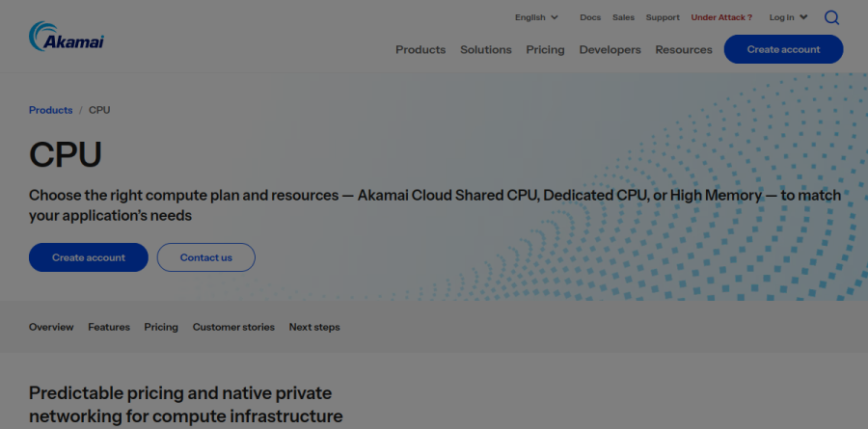
Task: Open the Products menu
Action: tap(420, 50)
